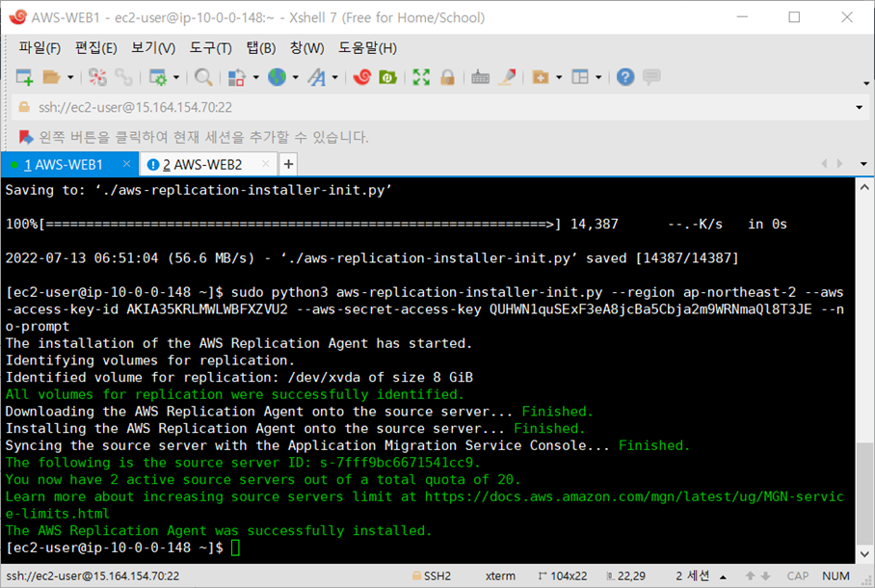The width and height of the screenshot is (875, 588).
Task: Click the Disconnect icon
Action: point(97,77)
